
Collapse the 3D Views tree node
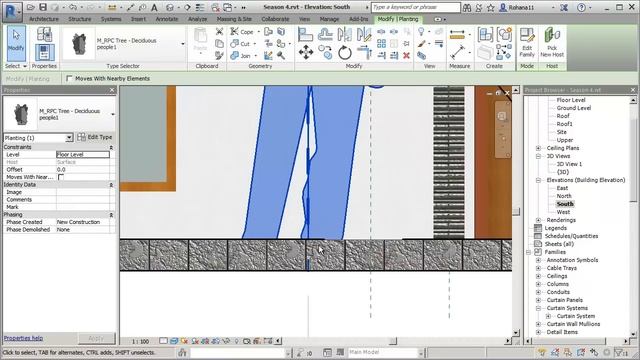[538, 156]
